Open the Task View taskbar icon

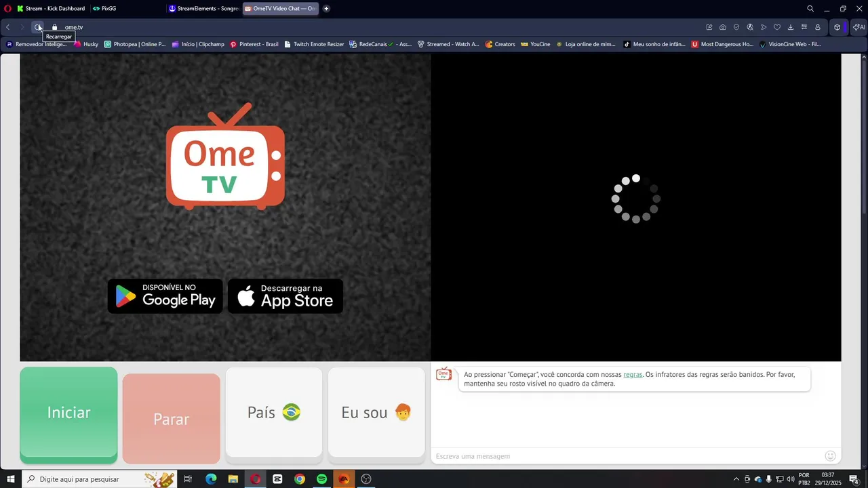189,479
